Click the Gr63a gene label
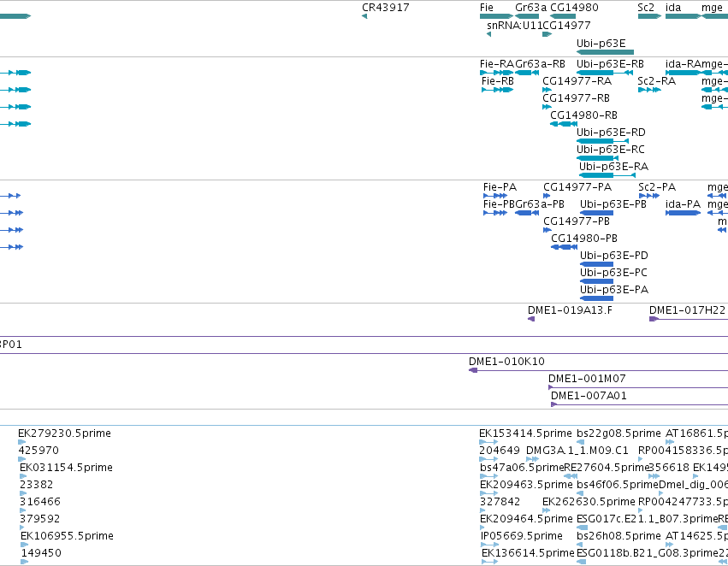The height and width of the screenshot is (566, 728). (530, 8)
